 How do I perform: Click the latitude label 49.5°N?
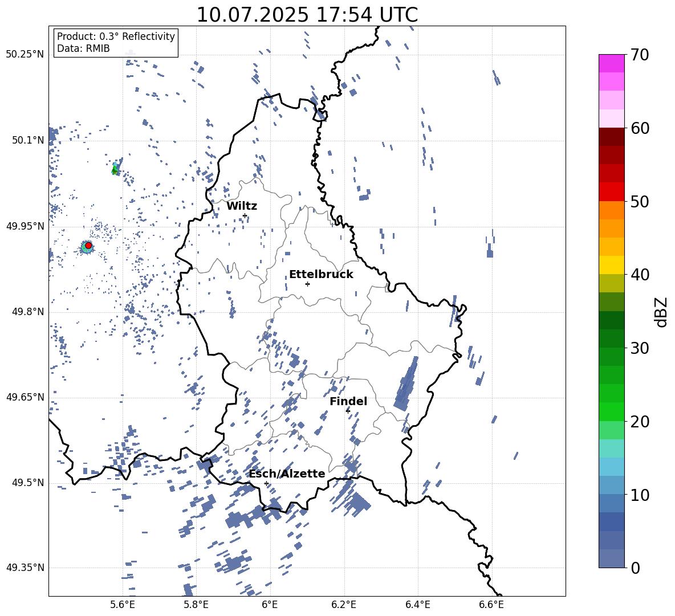(27, 483)
